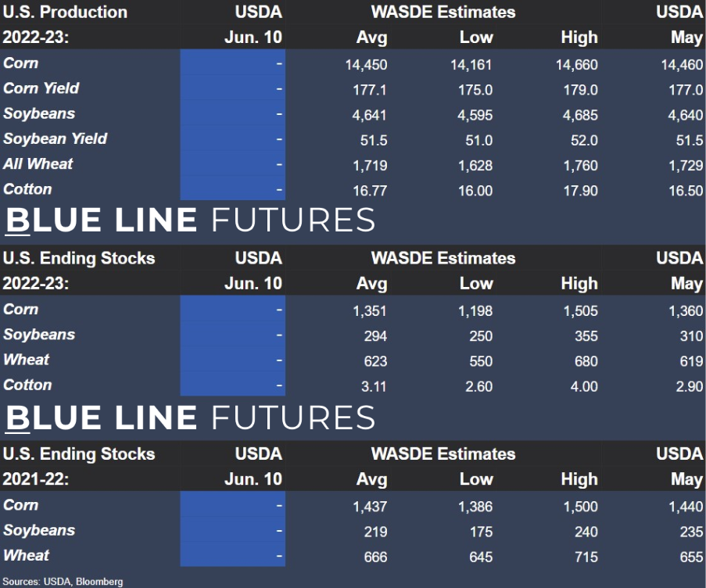Click the Corn Yield average value 177.1

click(369, 90)
